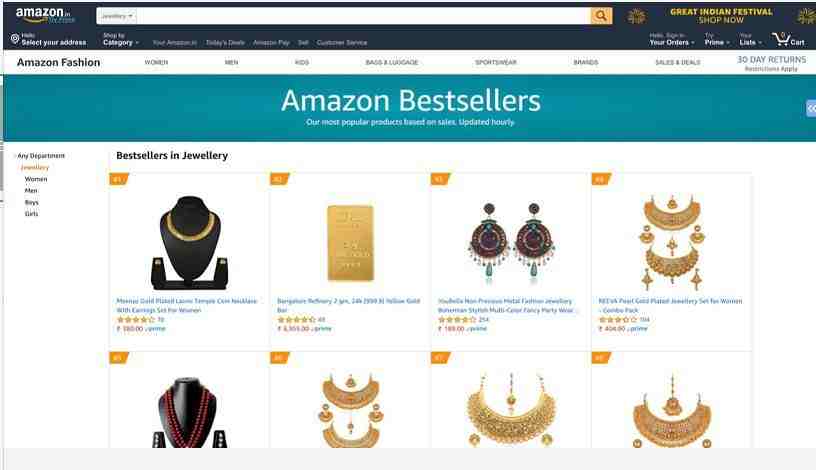Viewport: 816px width, 470px height.
Task: Click the location pin address icon
Action: pos(15,39)
